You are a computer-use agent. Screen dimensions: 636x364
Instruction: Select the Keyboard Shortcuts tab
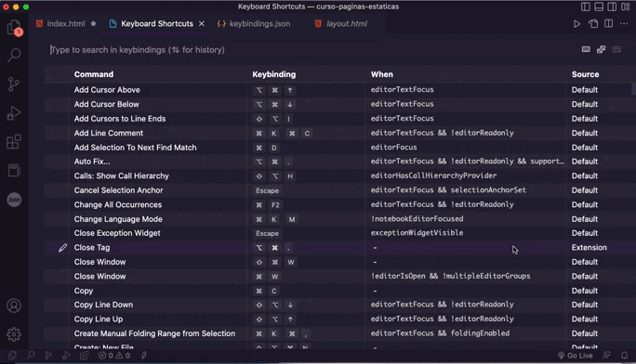[156, 24]
